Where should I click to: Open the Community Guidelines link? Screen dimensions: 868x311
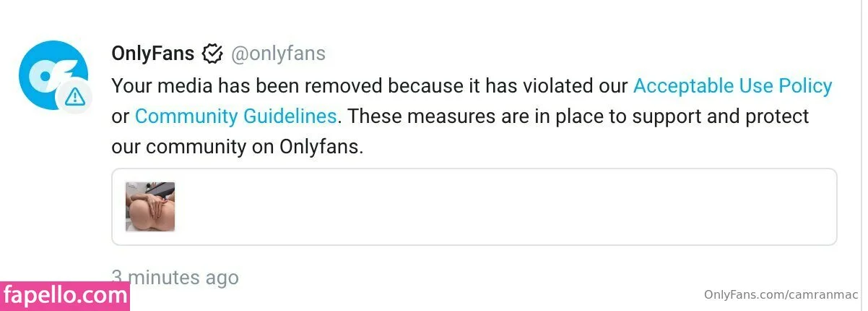point(235,116)
